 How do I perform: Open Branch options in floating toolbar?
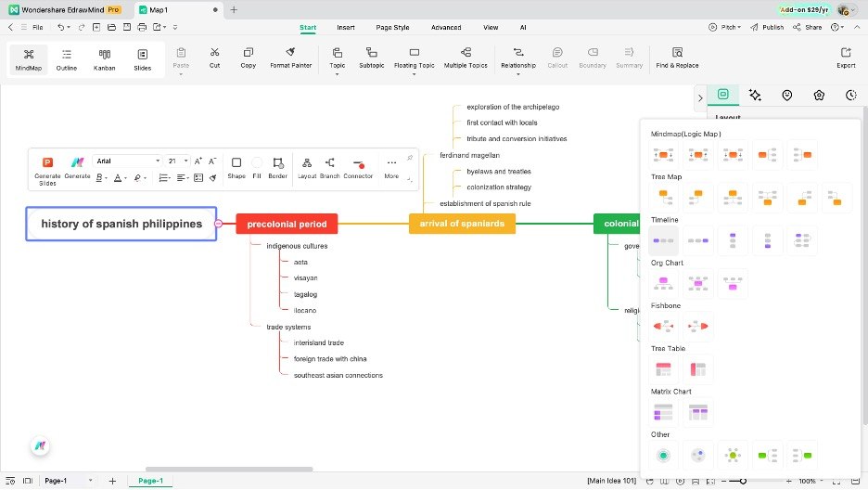(x=329, y=168)
